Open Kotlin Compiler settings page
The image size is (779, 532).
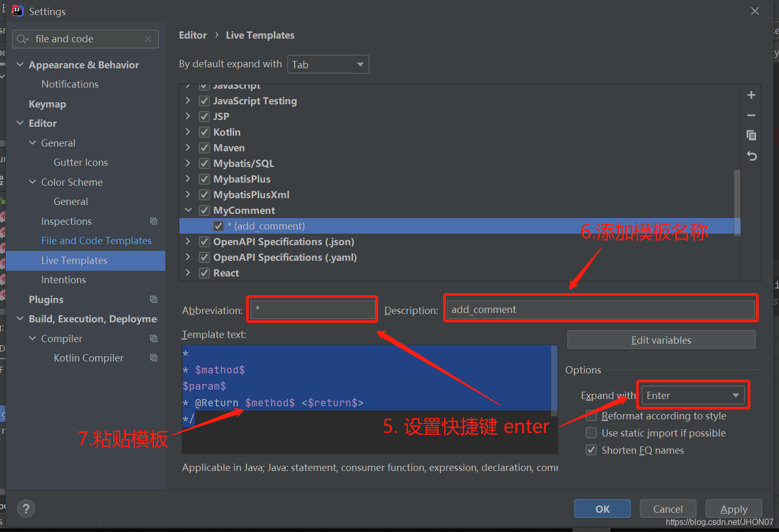point(89,358)
